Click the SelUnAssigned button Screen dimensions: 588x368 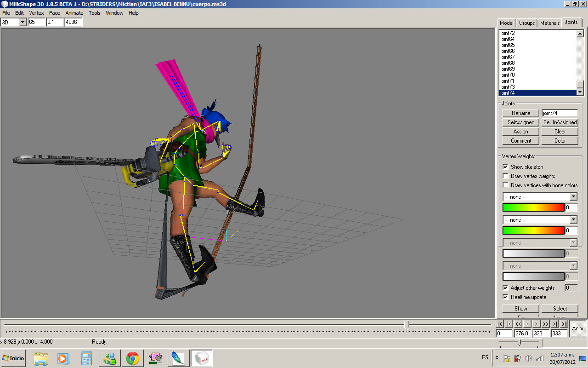point(560,122)
